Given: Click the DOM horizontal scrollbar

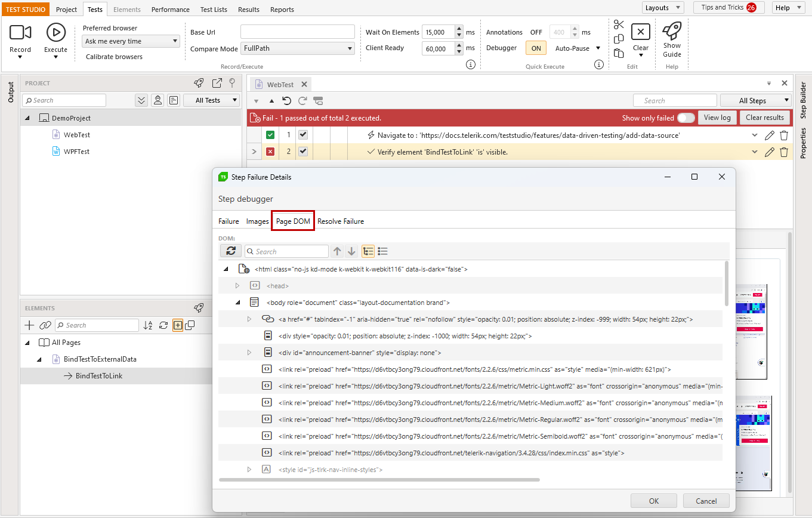Looking at the screenshot, I should 379,479.
